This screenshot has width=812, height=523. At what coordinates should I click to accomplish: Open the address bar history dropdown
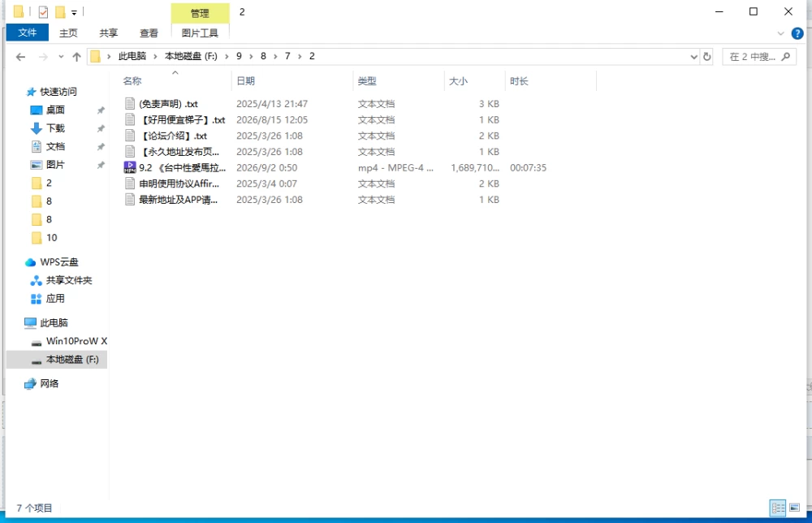(x=694, y=57)
